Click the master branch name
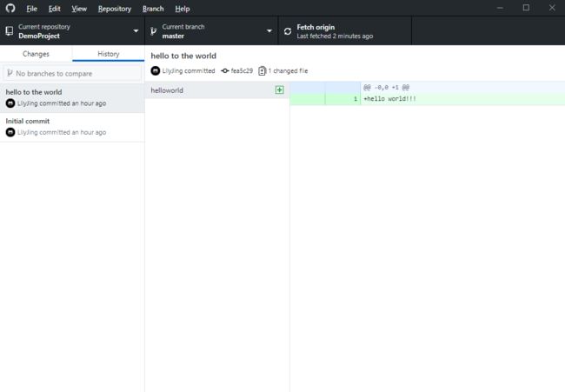This screenshot has height=392, width=565. 173,36
